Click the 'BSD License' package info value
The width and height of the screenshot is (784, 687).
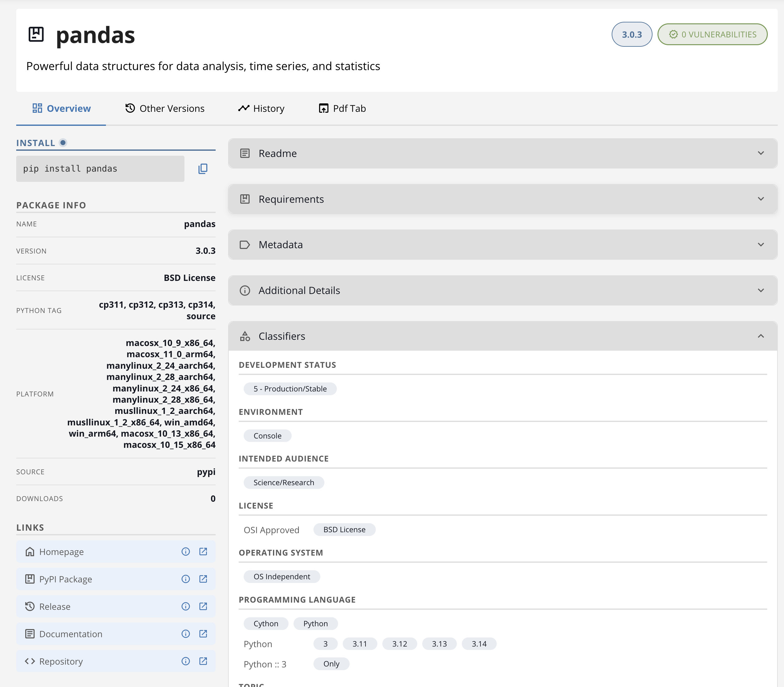(x=189, y=277)
